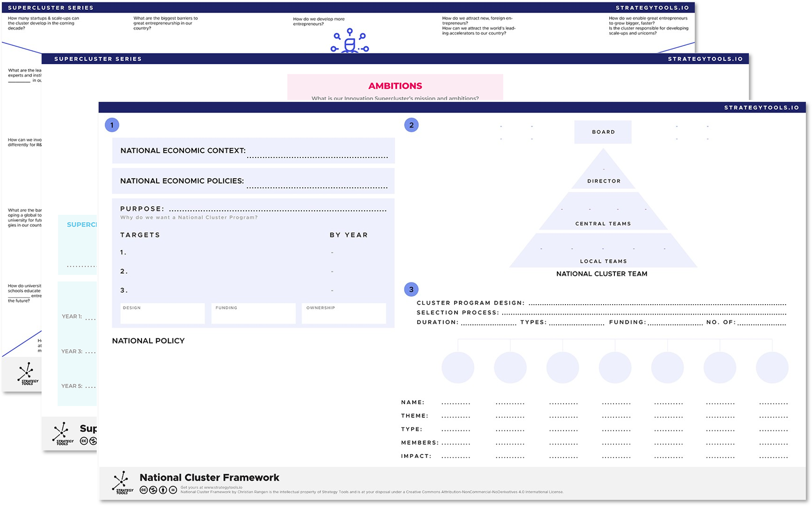Click the Strategy Tools logo beside National Cluster Framework

tap(122, 482)
